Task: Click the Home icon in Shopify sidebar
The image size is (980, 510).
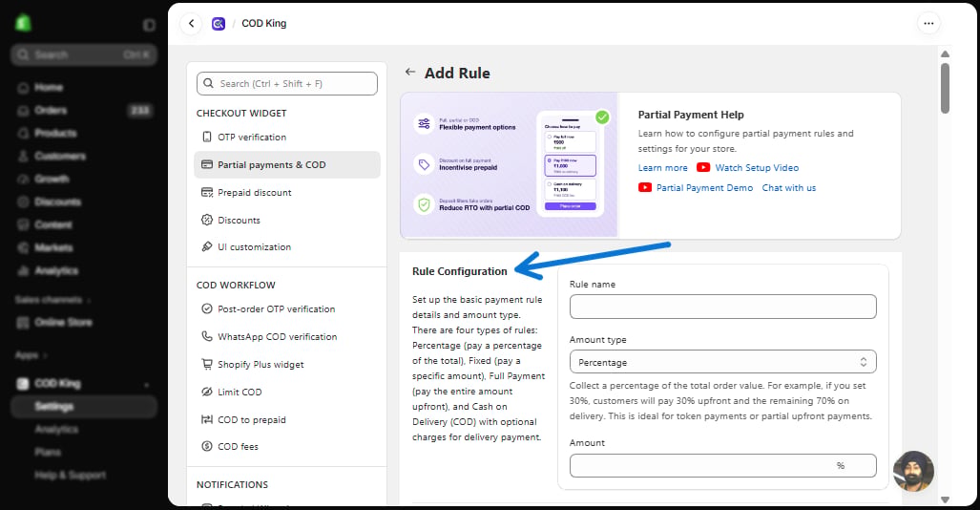Action: [23, 88]
